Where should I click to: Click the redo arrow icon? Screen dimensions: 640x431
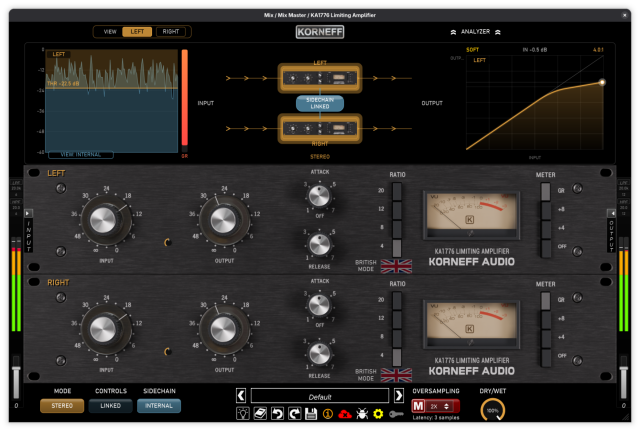pos(294,414)
